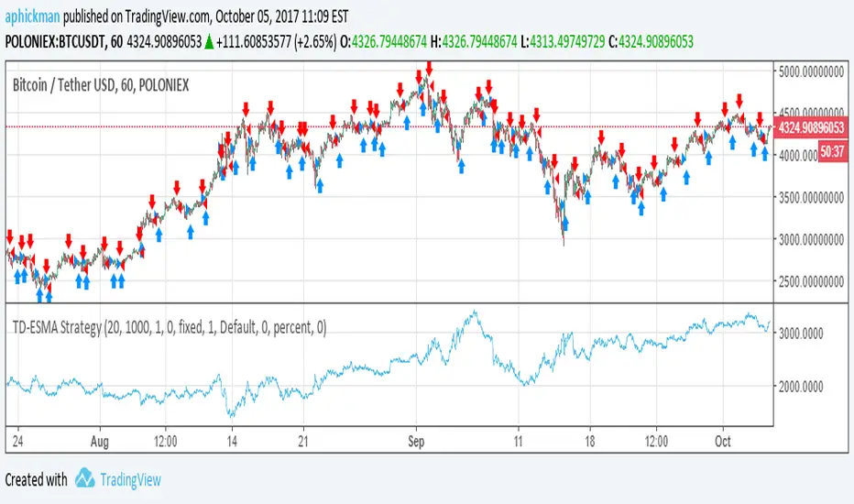Click the 3000.0000 strategy axis label
Screen dimensions: 854x504
pos(801,334)
